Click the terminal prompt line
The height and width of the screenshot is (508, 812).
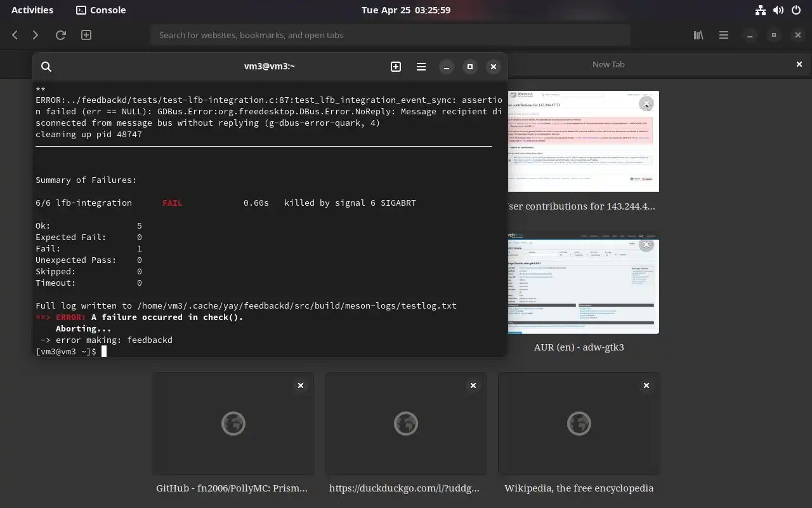coord(71,352)
